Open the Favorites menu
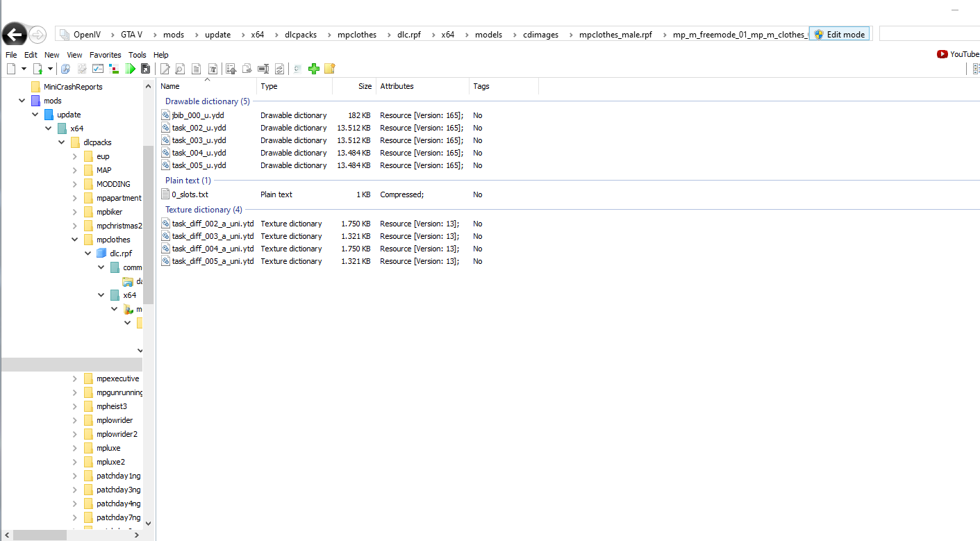Viewport: 980px width, 541px height. pos(105,55)
